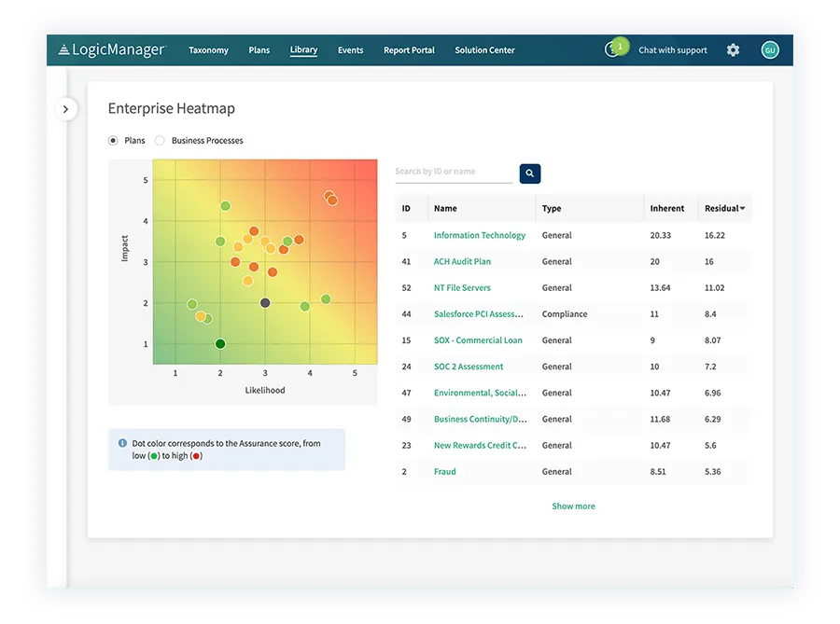Open the Salesforce PCI Assess... link
The width and height of the screenshot is (840, 624).
479,313
